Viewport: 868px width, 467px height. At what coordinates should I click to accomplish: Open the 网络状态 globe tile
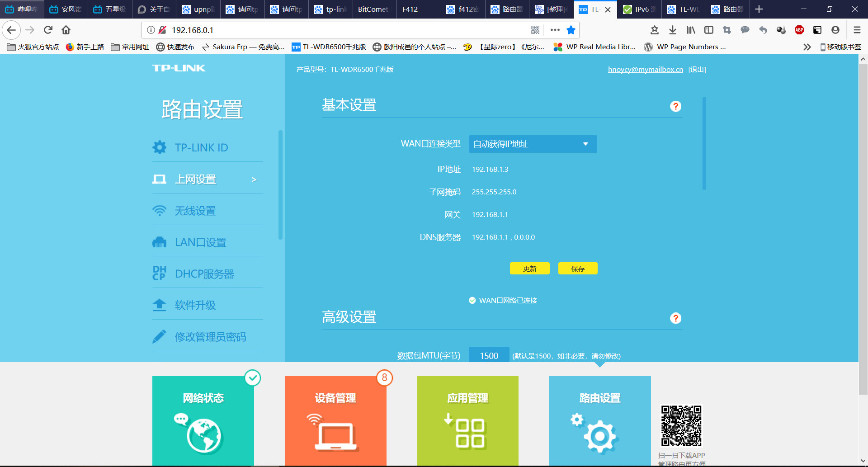pos(203,420)
